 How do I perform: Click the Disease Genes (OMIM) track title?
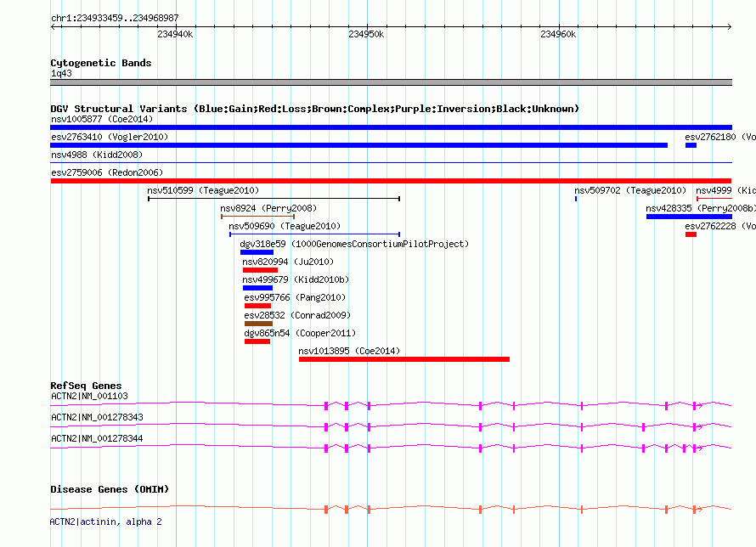[x=110, y=489]
